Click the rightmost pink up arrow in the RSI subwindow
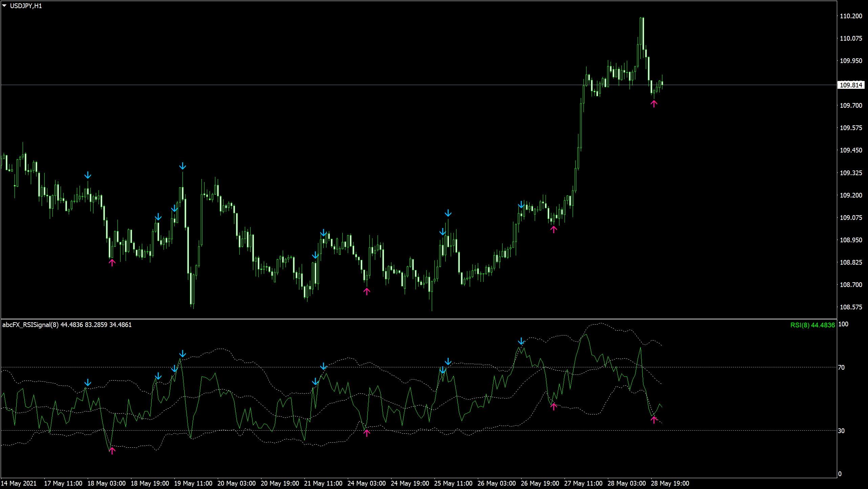This screenshot has width=868, height=489. coord(654,420)
